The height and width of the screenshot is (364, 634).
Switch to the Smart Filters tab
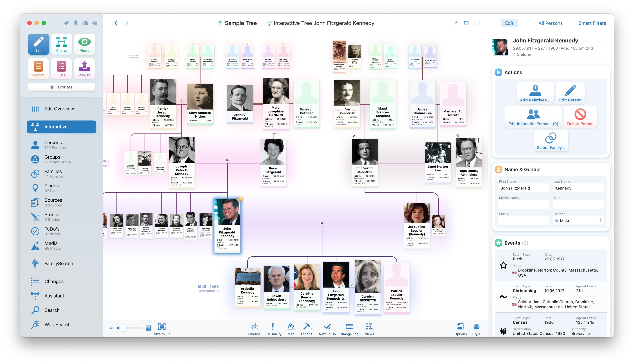(592, 23)
